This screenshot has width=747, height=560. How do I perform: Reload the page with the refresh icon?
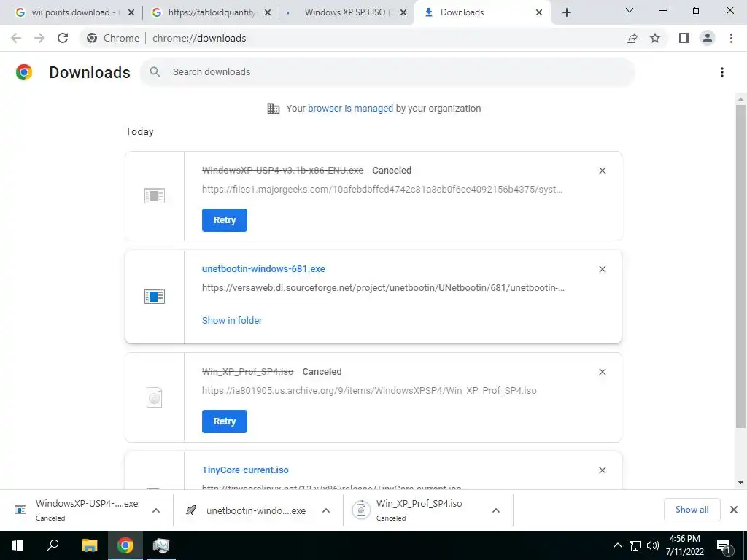[x=63, y=38]
